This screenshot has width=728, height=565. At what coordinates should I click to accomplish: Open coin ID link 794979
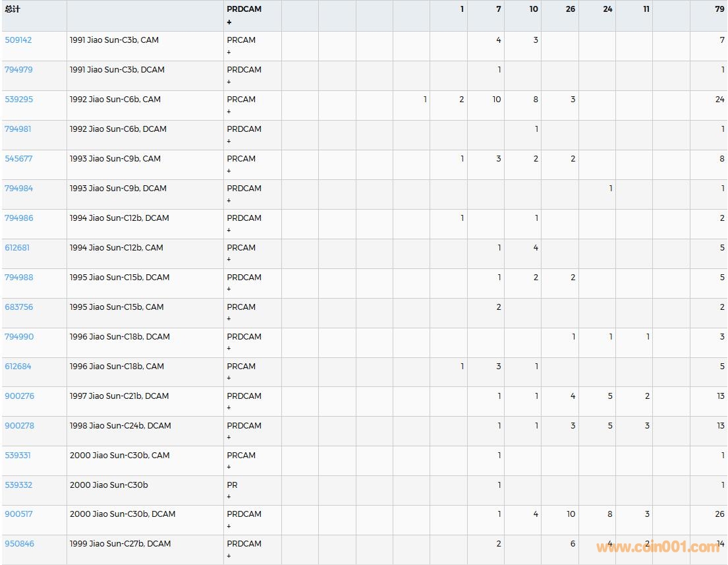tap(18, 70)
